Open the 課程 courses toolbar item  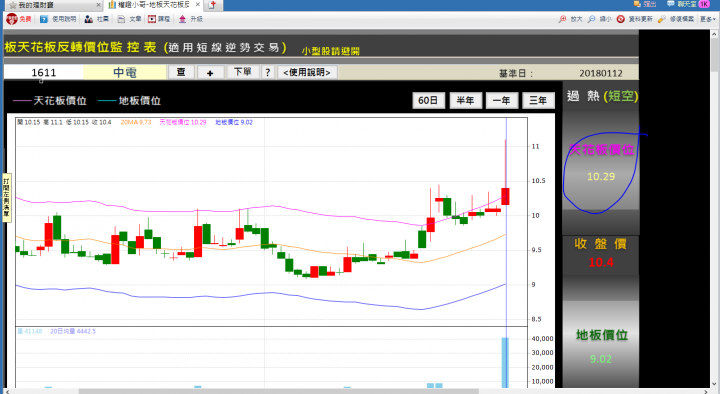pyautogui.click(x=159, y=19)
